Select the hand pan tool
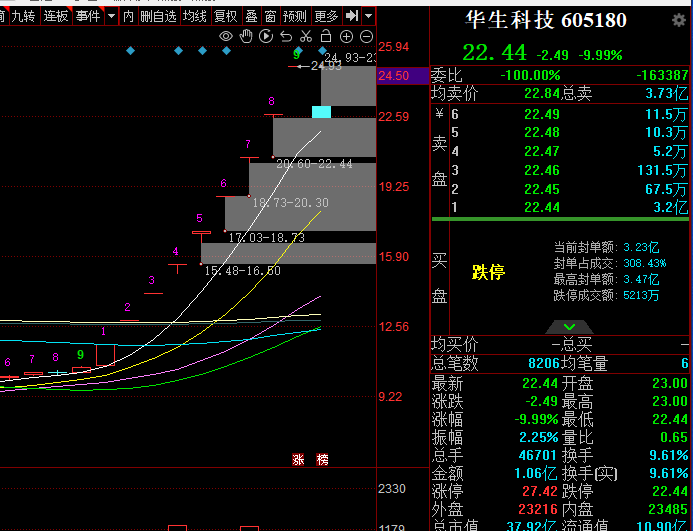This screenshot has height=531, width=693. [x=246, y=36]
